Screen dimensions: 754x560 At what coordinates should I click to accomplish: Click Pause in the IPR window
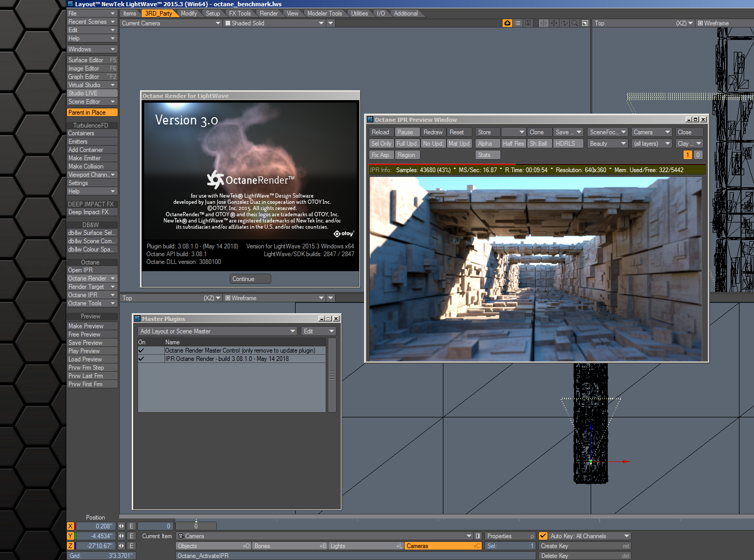[x=407, y=132]
